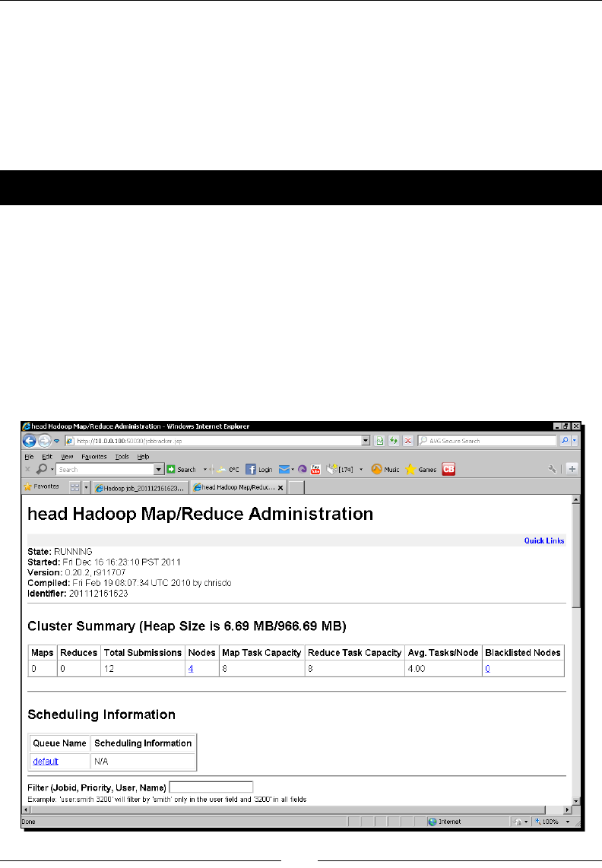Click the Facebook Login toolbar button
This screenshot has width=602, height=868.
pyautogui.click(x=258, y=470)
